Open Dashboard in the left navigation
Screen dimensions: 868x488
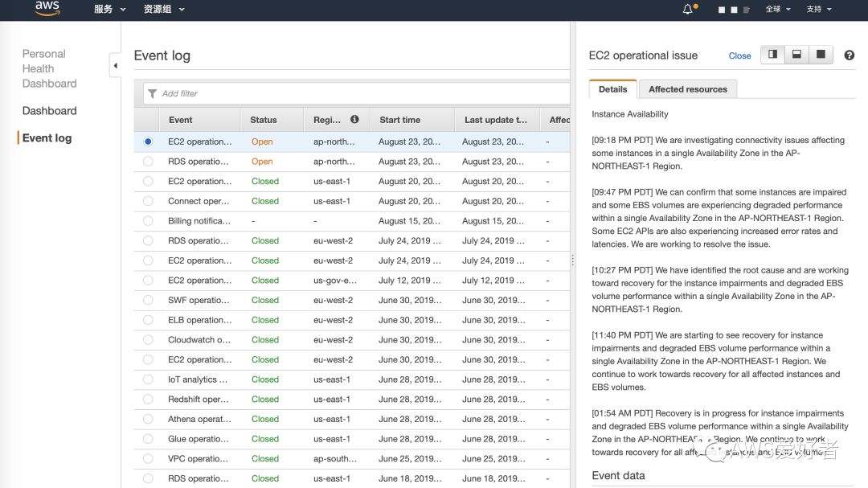click(x=49, y=111)
